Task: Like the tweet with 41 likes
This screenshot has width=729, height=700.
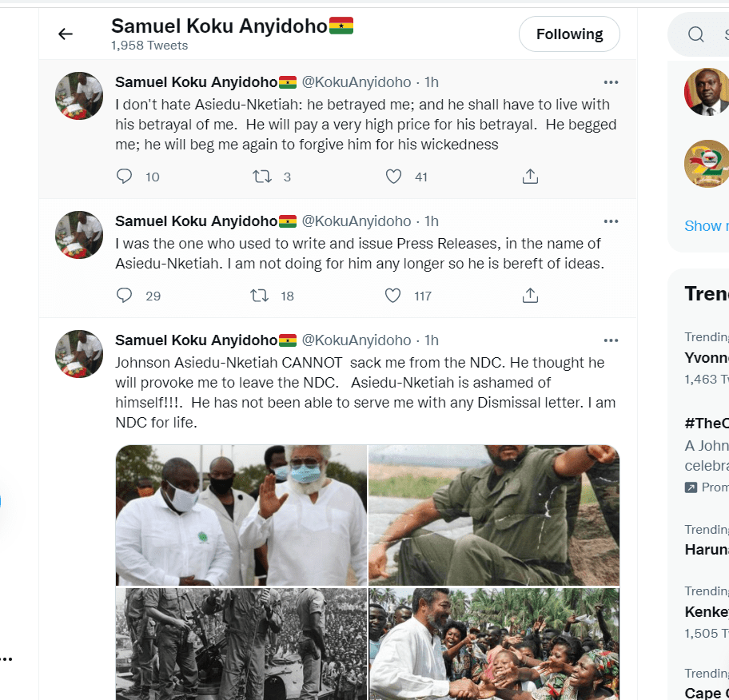Action: click(x=393, y=177)
